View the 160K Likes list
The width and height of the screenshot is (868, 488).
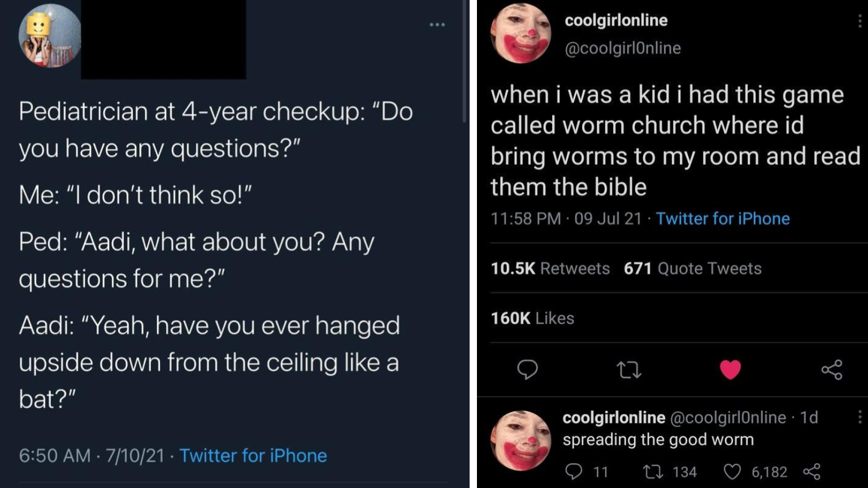point(533,318)
